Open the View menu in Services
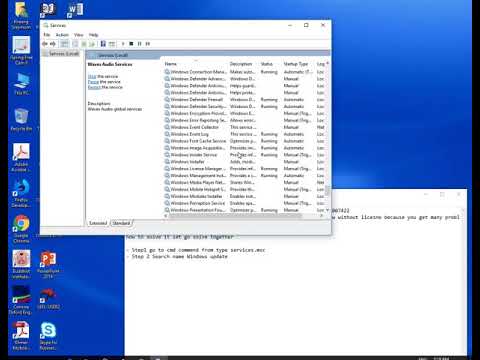The height and width of the screenshot is (360, 480). [79, 35]
